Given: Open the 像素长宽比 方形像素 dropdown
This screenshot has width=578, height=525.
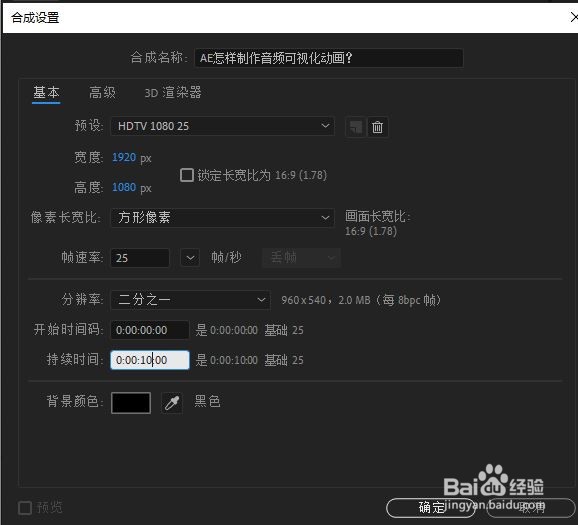Looking at the screenshot, I should 223,218.
